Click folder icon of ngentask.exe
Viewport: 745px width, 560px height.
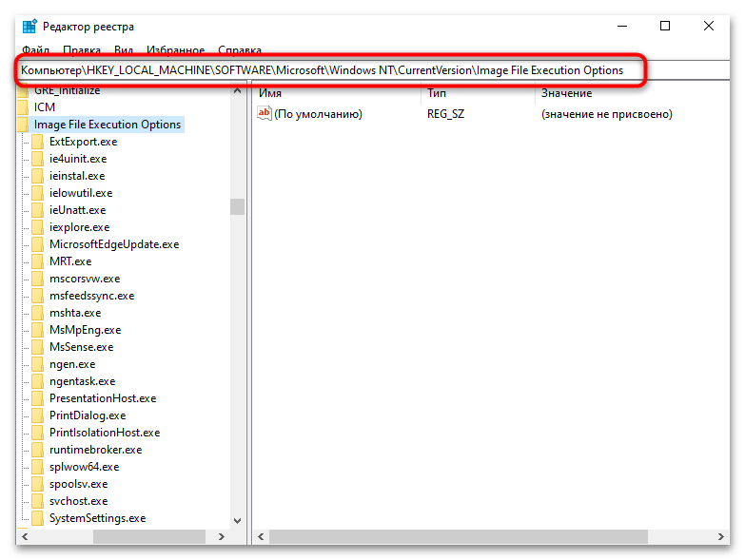click(37, 381)
